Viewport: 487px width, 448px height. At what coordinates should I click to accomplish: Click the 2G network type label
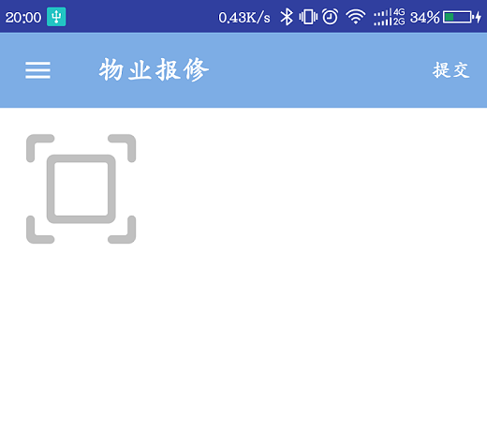tap(399, 22)
